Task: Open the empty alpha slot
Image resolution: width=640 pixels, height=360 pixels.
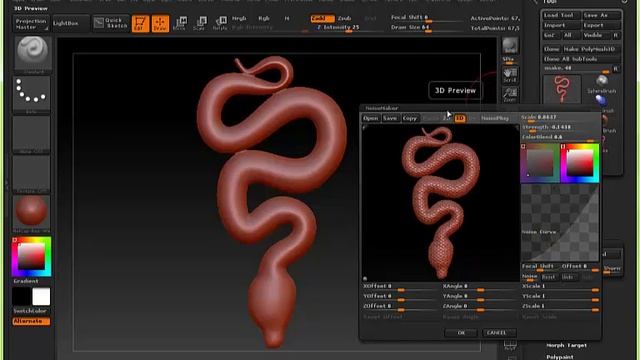Action: tap(32, 133)
